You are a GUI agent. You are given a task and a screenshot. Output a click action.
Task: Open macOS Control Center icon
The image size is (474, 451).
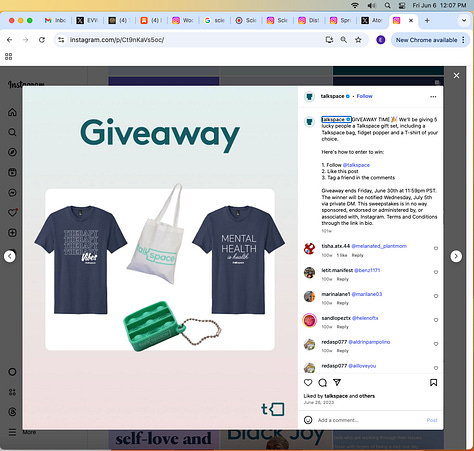[x=402, y=5]
